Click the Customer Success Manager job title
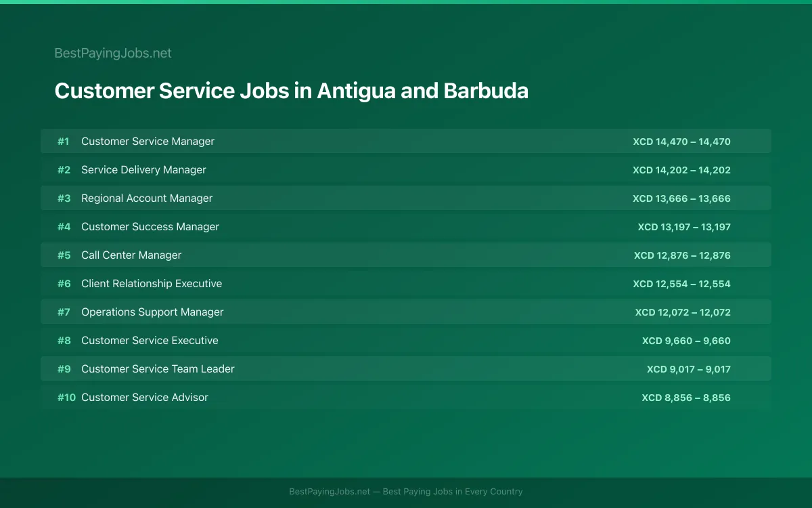Screen dimensions: 812x508 (x=150, y=227)
